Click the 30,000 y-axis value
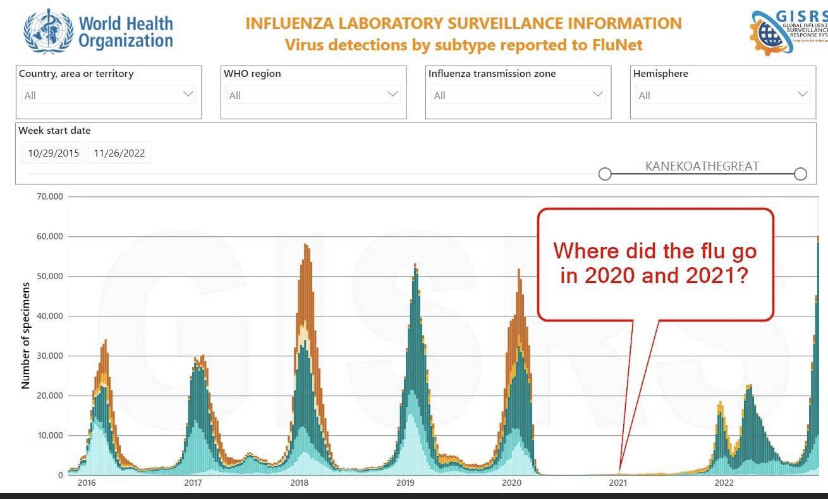This screenshot has height=499, width=828. click(x=50, y=356)
